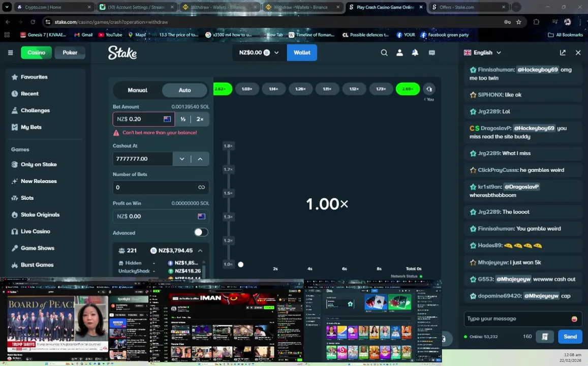The height and width of the screenshot is (366, 588).
Task: Open the All Bookmarks folder
Action: [566, 35]
